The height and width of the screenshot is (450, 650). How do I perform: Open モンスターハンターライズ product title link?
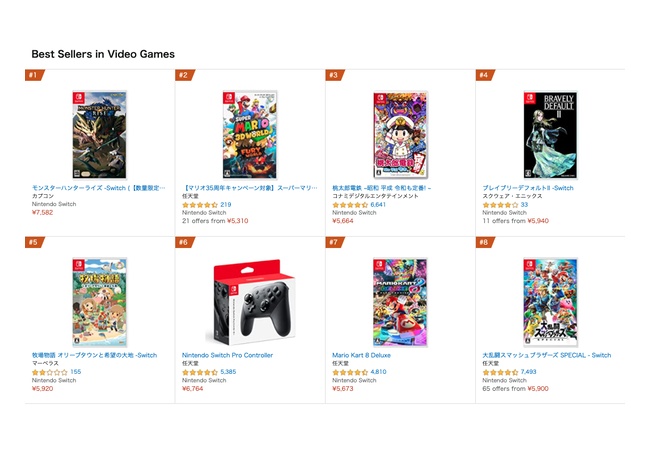coord(98,187)
